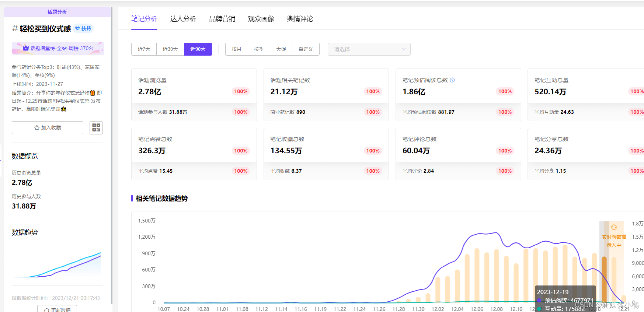Add topic to favorites with 加入收藏
The height and width of the screenshot is (312, 644).
pos(48,127)
